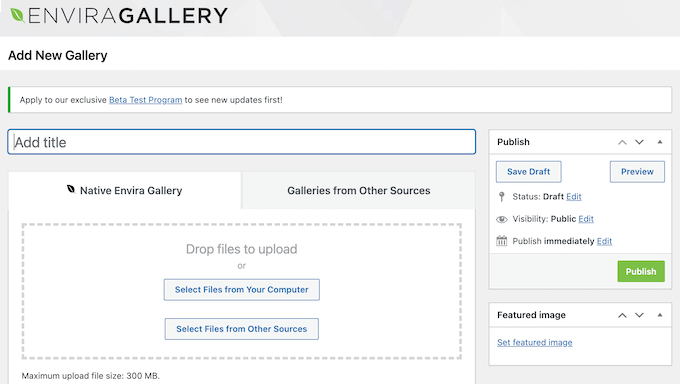Click the Add New Gallery heading

(58, 56)
